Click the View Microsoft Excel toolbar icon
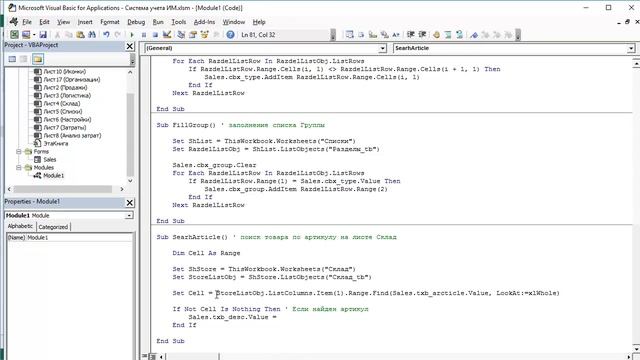This screenshot has width=640, height=360. click(x=14, y=35)
